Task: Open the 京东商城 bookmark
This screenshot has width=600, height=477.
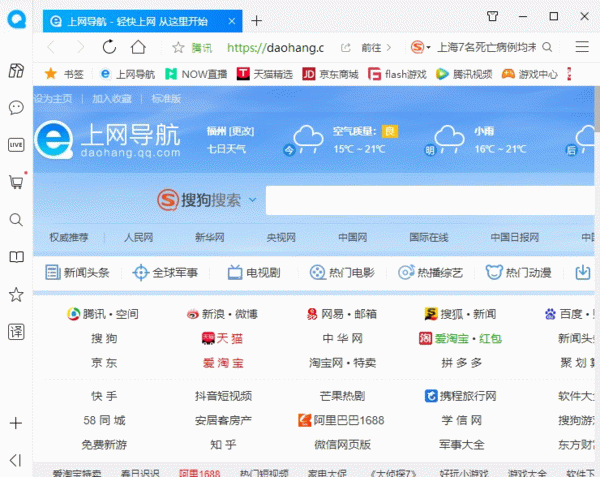Action: pos(330,74)
